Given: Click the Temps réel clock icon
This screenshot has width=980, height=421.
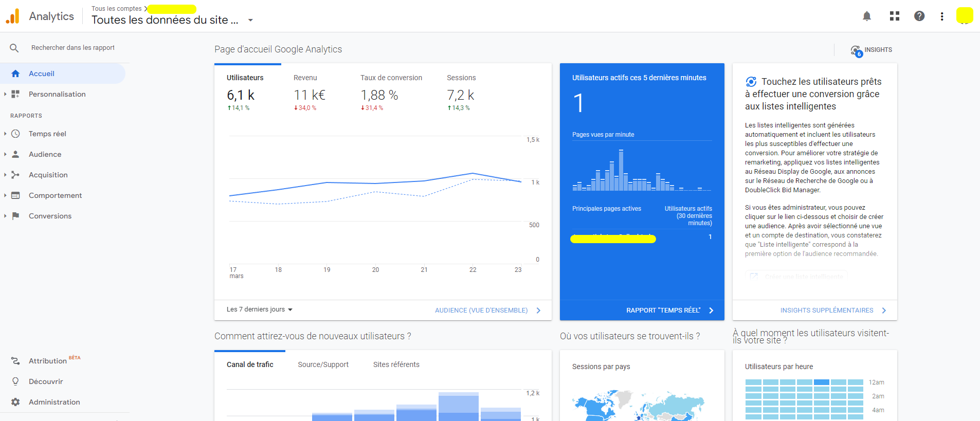Looking at the screenshot, I should pos(15,134).
